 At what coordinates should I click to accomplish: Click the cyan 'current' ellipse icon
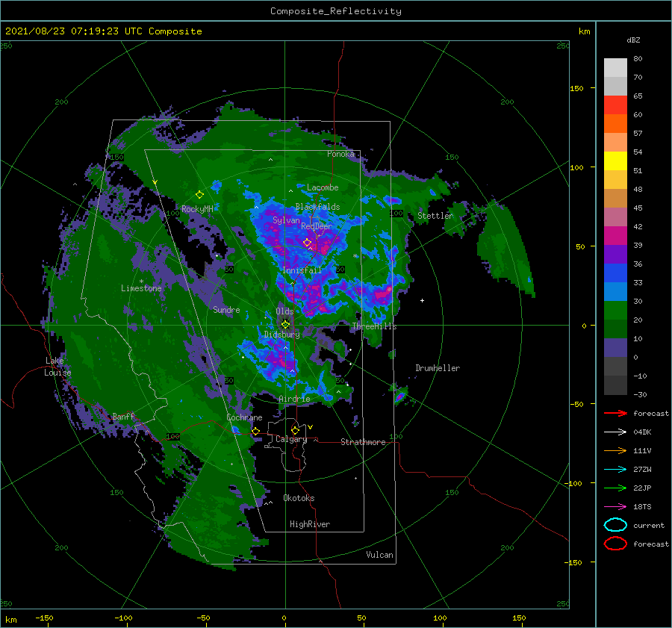(x=615, y=525)
